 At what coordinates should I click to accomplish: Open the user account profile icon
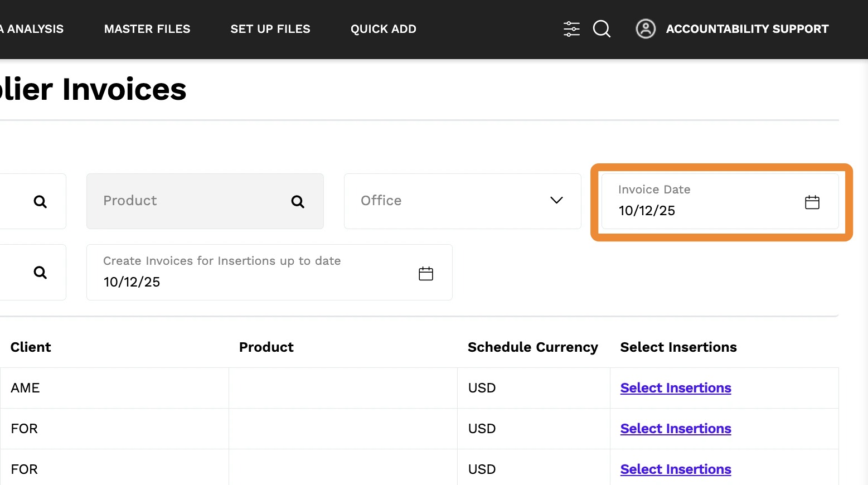[x=646, y=29]
